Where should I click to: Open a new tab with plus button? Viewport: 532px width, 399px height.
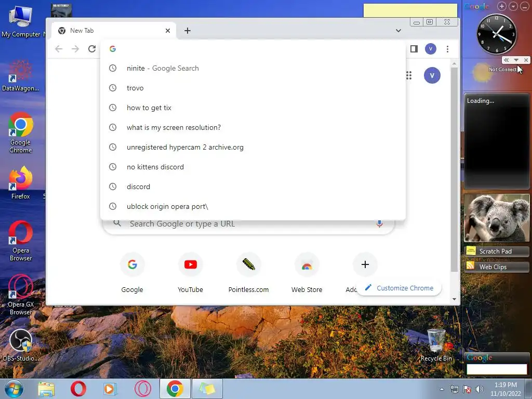(187, 31)
